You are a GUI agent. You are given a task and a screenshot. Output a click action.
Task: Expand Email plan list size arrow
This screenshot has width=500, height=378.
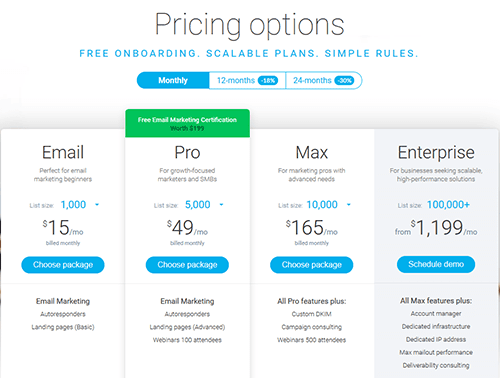97,205
